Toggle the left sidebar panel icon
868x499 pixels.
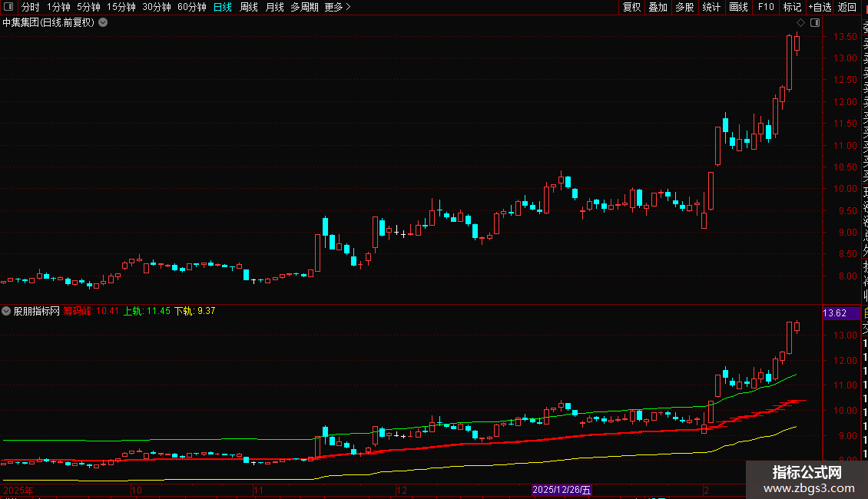pos(8,7)
